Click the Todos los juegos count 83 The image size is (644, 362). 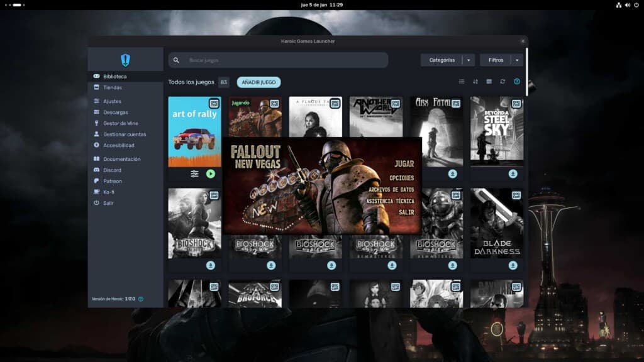(223, 82)
